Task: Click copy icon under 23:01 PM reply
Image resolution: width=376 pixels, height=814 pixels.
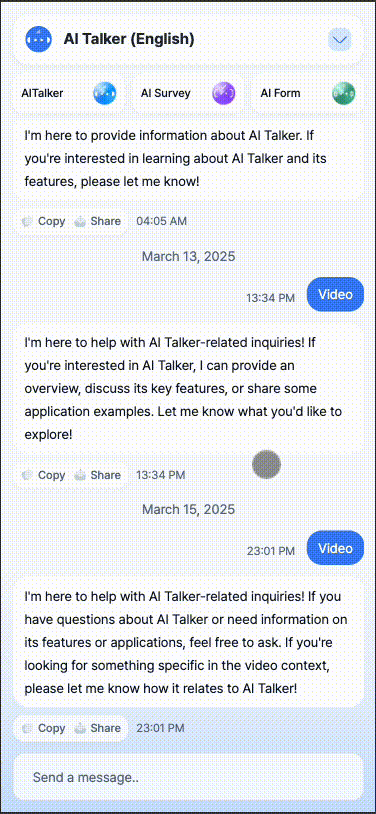Action: coord(27,728)
